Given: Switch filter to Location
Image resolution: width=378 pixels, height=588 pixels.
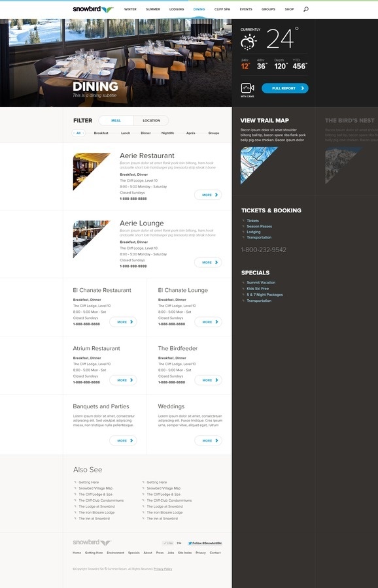Looking at the screenshot, I should coord(151,120).
